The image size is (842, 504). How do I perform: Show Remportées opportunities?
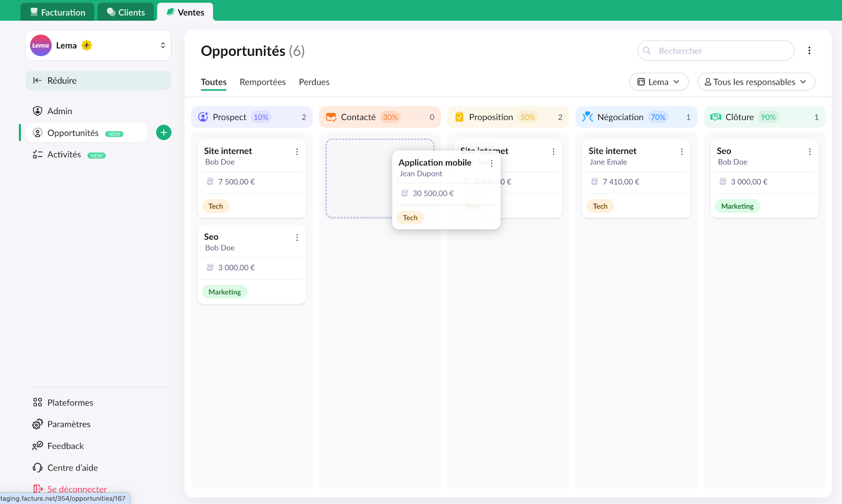(263, 82)
